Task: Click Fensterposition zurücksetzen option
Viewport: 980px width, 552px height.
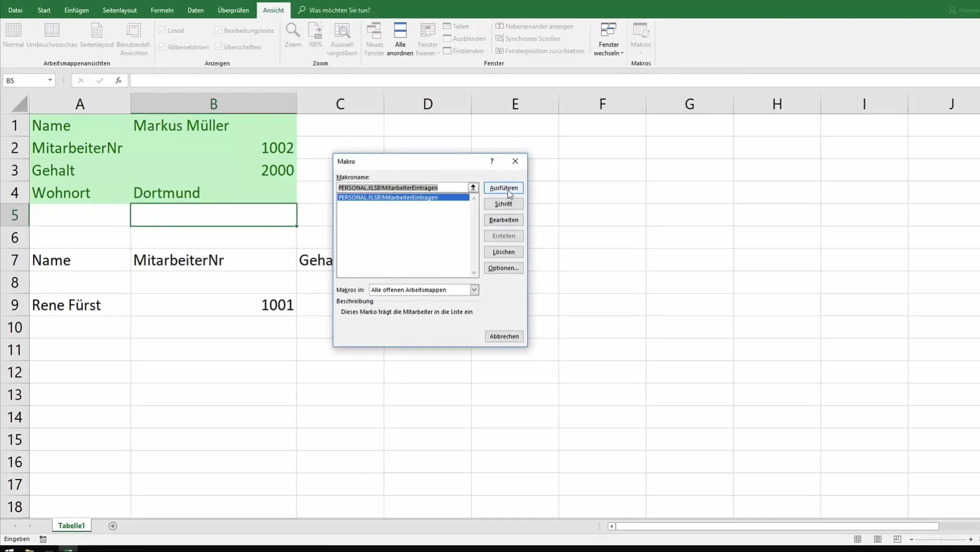Action: pos(540,51)
